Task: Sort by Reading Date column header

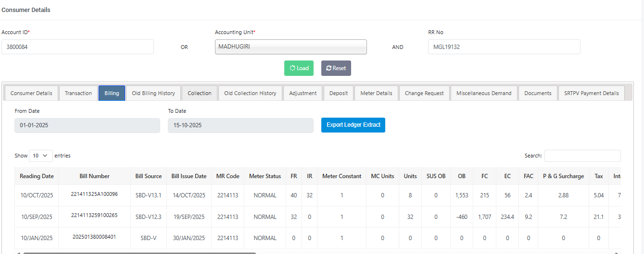Action: tap(37, 176)
